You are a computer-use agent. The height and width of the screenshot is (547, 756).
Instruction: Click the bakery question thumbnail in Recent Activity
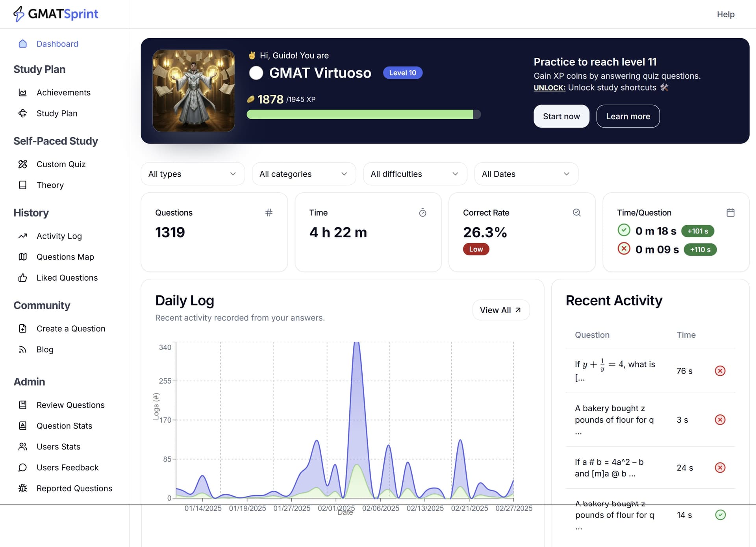pos(614,419)
